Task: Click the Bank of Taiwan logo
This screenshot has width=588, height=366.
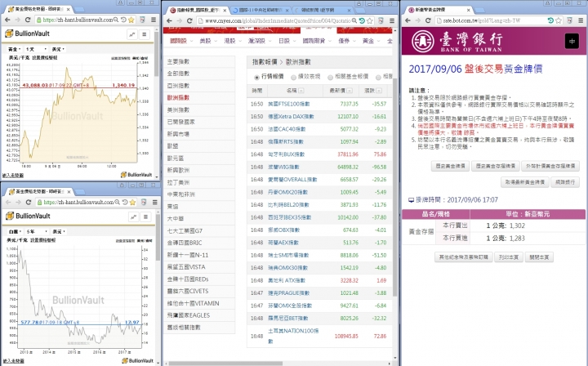Action: click(450, 41)
